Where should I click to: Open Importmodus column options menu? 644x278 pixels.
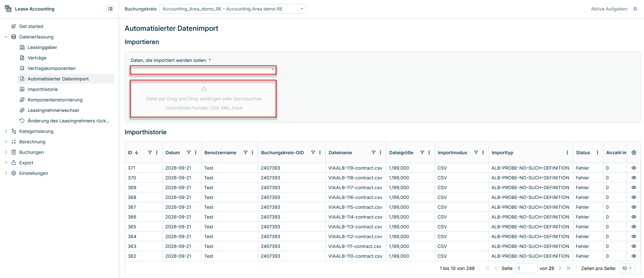[x=483, y=152]
